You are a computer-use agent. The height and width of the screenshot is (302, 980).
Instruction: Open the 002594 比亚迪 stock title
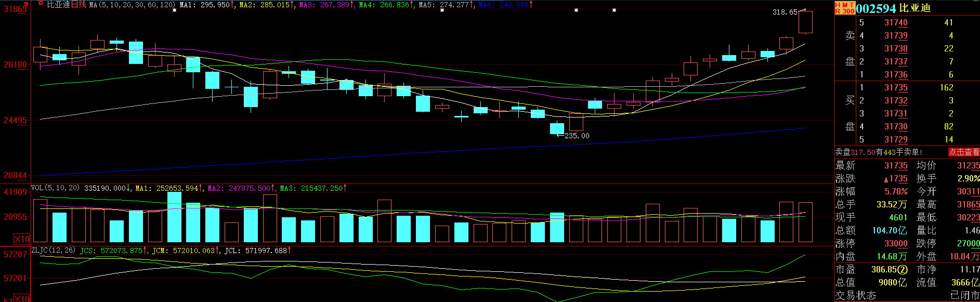click(x=893, y=8)
